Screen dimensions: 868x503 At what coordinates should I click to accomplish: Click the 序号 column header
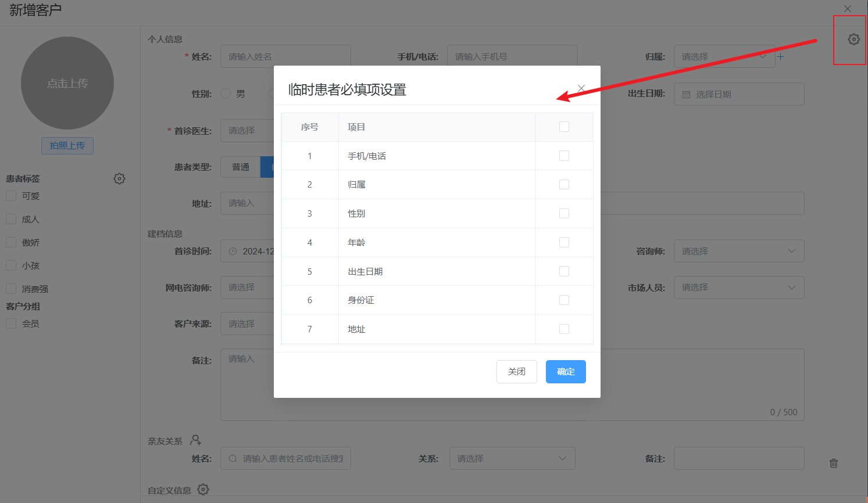310,127
